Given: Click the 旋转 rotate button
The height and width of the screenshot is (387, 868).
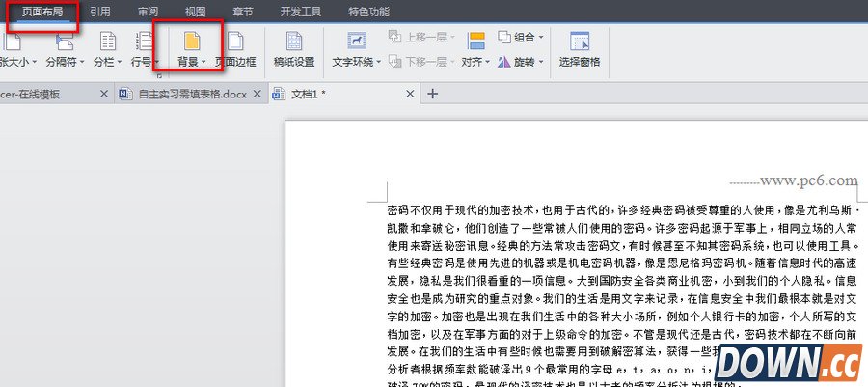Looking at the screenshot, I should point(521,62).
